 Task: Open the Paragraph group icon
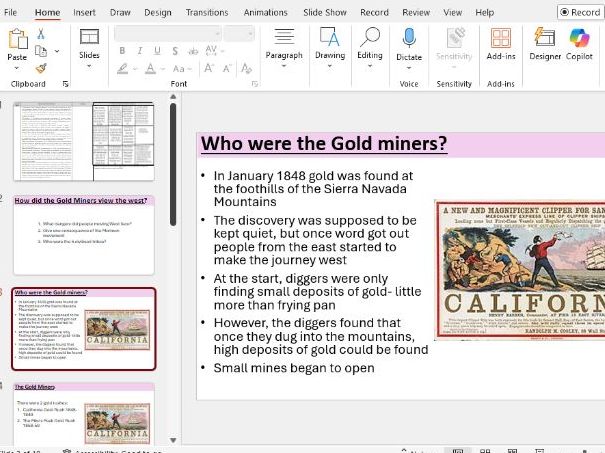click(284, 37)
